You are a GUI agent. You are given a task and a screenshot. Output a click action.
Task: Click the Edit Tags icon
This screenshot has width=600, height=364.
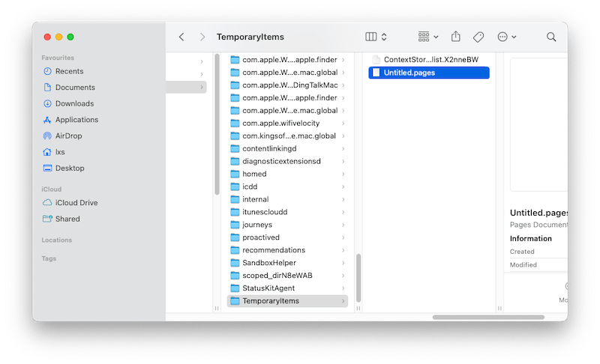point(478,37)
